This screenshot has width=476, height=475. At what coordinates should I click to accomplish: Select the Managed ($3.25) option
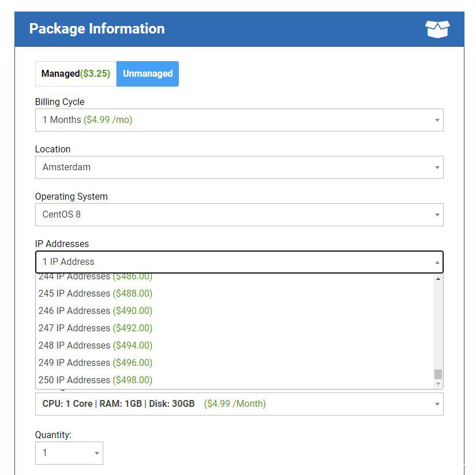tap(76, 74)
